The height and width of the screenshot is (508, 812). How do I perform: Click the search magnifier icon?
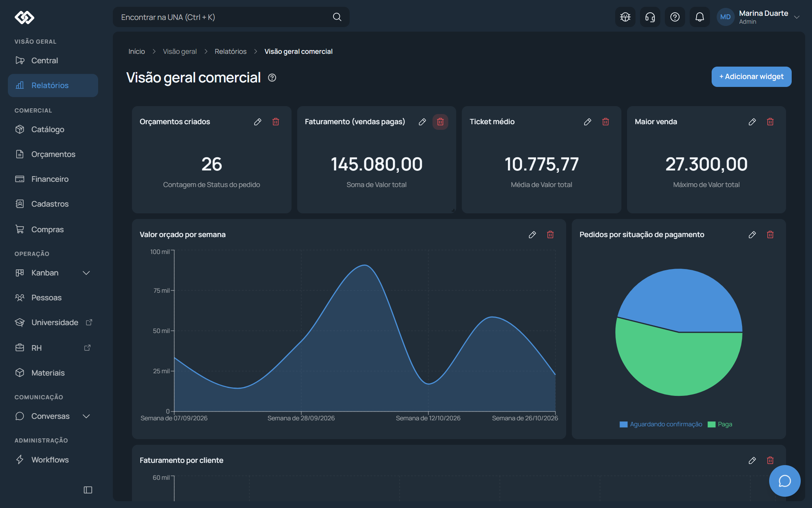(x=337, y=17)
